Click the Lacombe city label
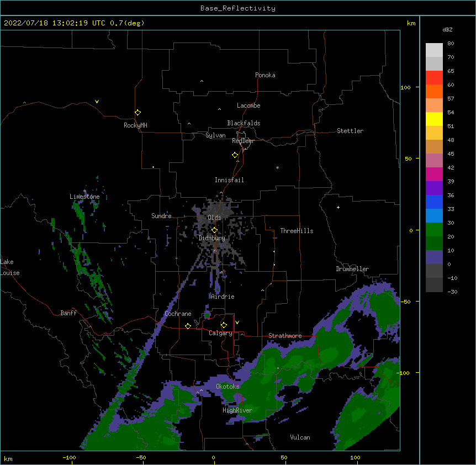This screenshot has height=465, width=476. [248, 105]
